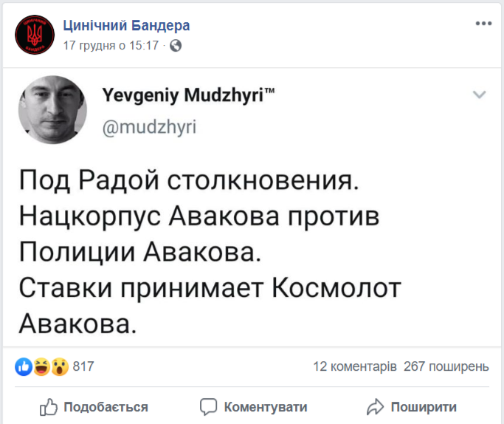Click the surprised Wow reaction emoji

(x=59, y=367)
